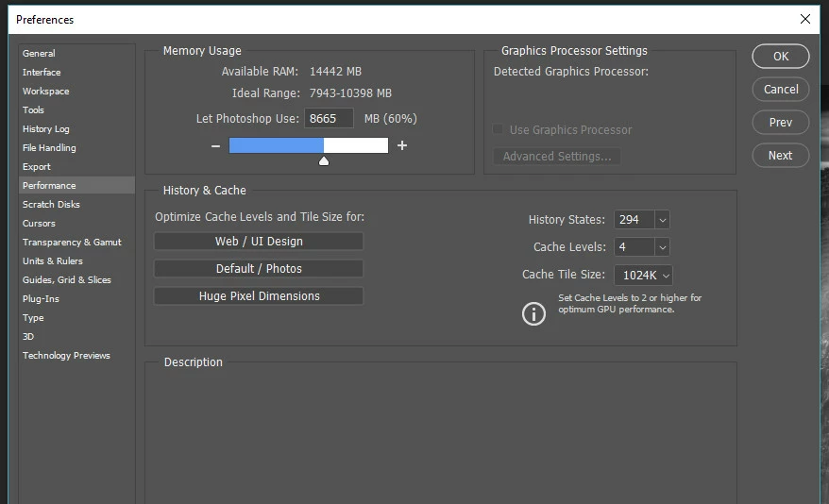Image resolution: width=829 pixels, height=504 pixels.
Task: Click the Description section heading
Action: coord(193,362)
